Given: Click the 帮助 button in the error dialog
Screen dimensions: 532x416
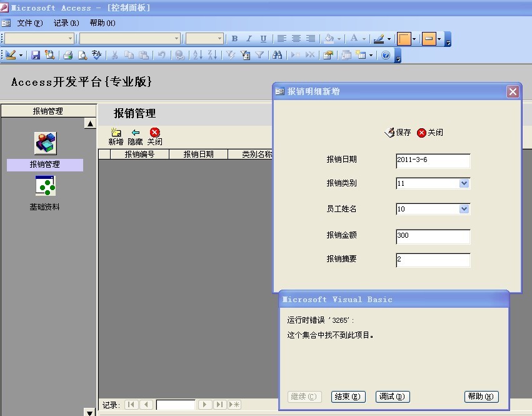Looking at the screenshot, I should click(x=481, y=397).
